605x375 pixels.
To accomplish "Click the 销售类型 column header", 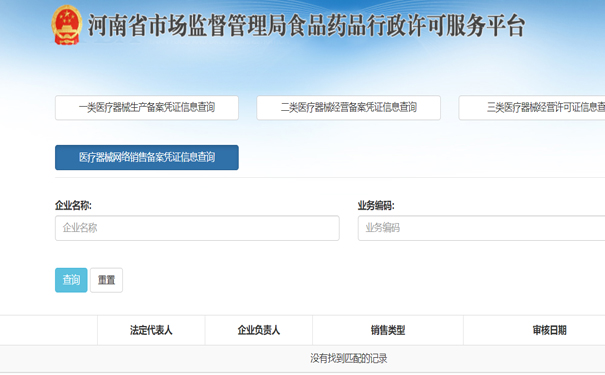I will [x=388, y=330].
